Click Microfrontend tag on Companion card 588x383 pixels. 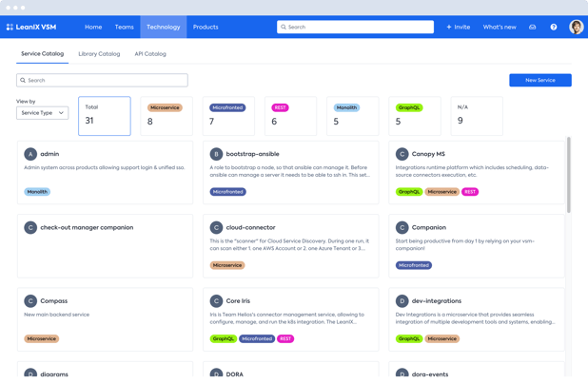414,265
